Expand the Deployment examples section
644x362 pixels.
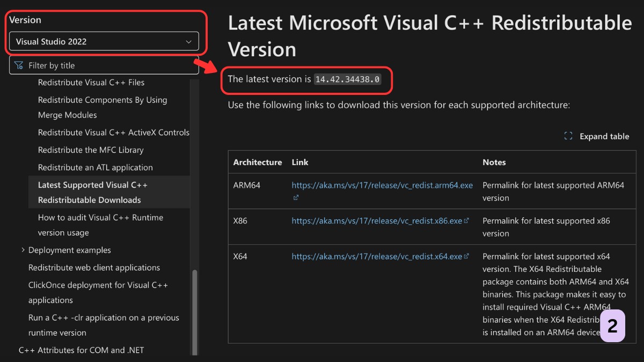(23, 250)
